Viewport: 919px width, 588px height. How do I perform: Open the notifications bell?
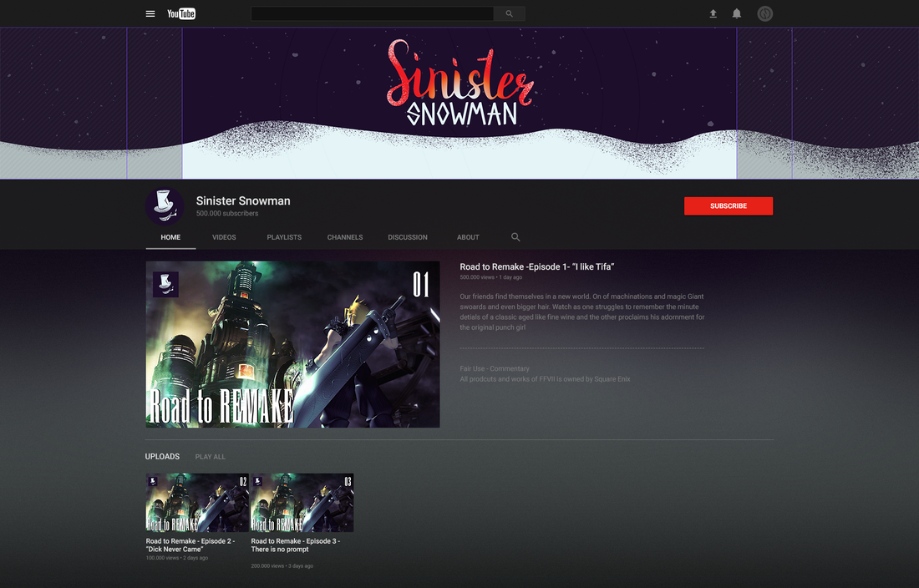point(737,13)
